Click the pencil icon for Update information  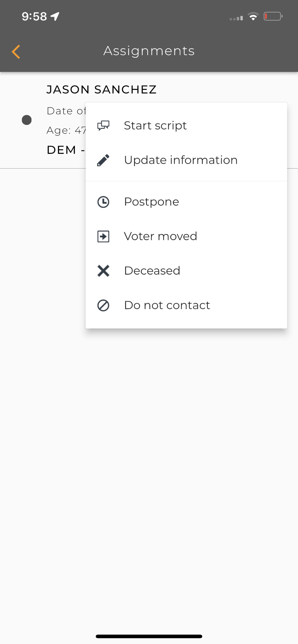click(x=103, y=160)
